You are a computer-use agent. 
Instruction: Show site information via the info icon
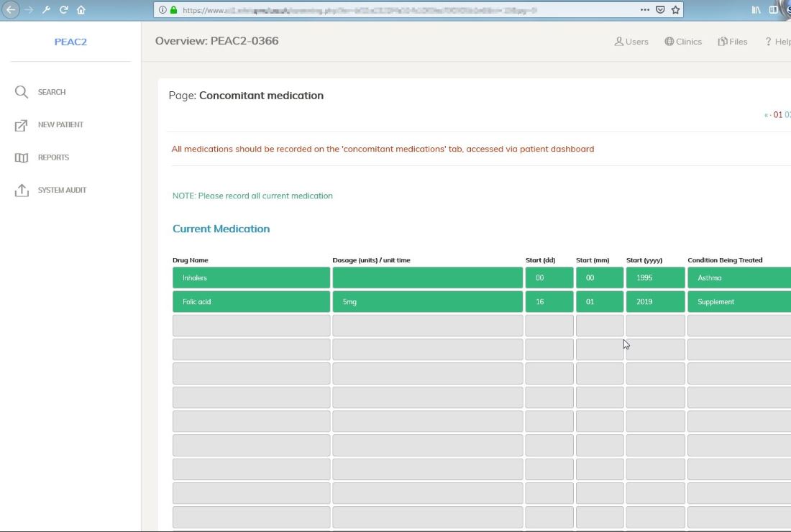pos(163,9)
